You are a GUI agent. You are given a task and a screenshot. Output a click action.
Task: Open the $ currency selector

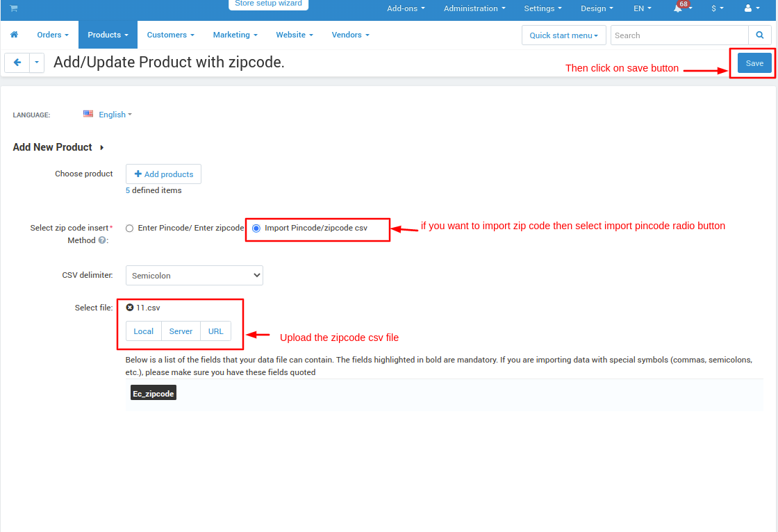718,8
